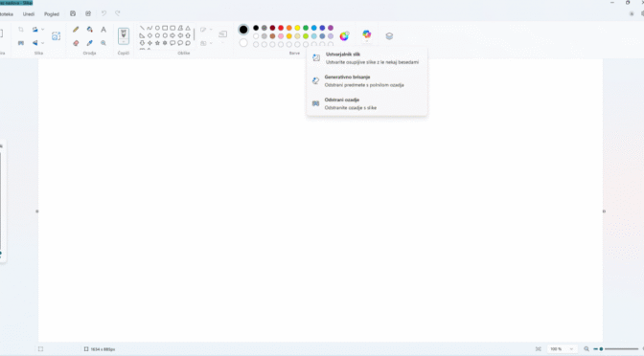This screenshot has width=644, height=356.
Task: Click the Save icon in title bar
Action: pos(73,13)
